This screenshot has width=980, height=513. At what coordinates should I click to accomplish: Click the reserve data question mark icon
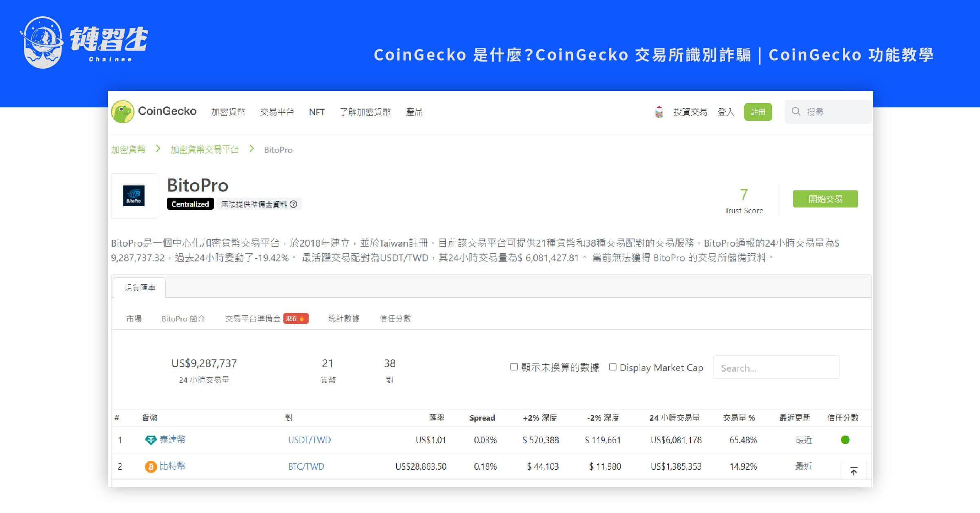(x=293, y=204)
